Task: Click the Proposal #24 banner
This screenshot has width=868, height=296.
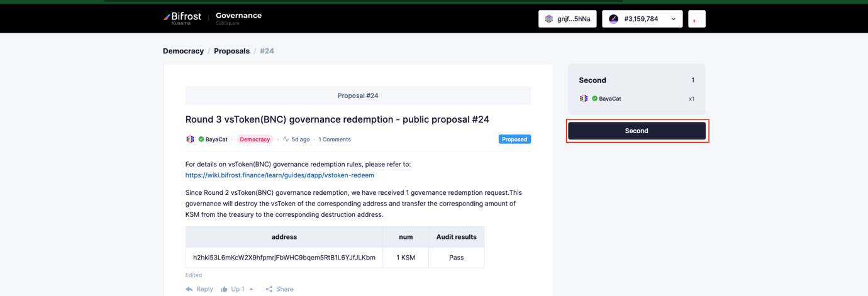Action: [x=358, y=96]
